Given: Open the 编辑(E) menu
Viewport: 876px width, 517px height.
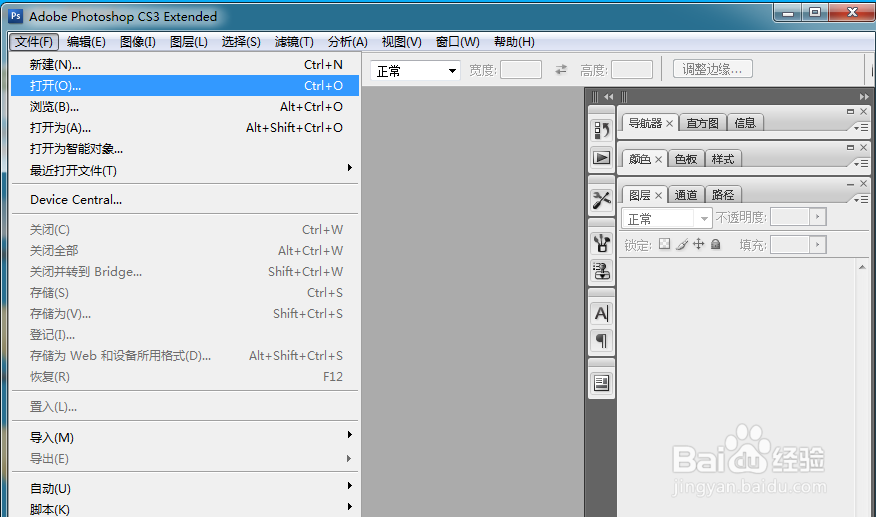Looking at the screenshot, I should click(x=86, y=42).
